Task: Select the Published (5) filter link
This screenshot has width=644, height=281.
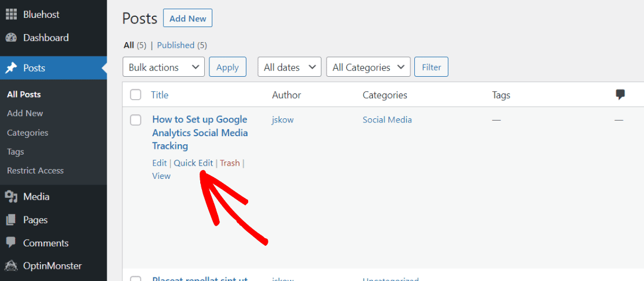Action: pos(182,45)
